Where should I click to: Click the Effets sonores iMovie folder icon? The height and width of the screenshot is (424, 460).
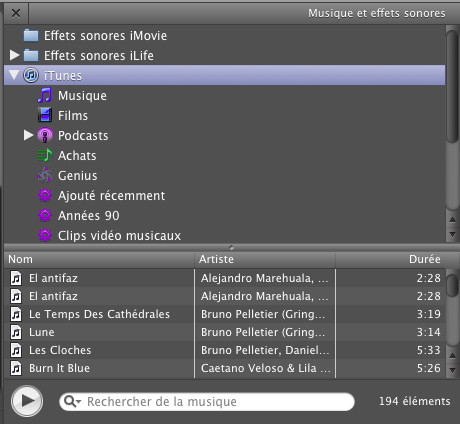coord(31,35)
